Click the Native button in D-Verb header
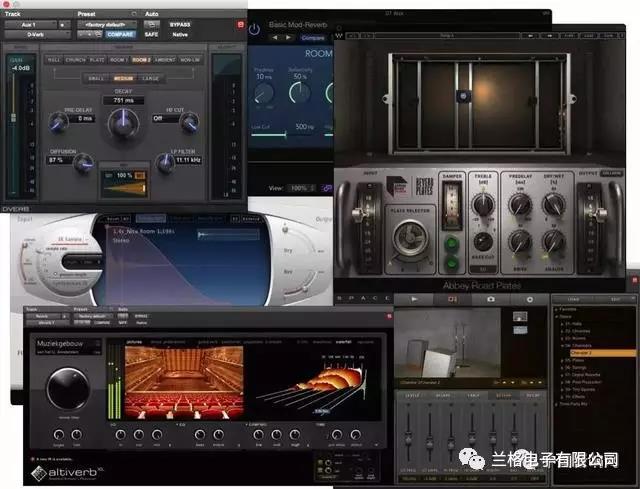Screen dimensions: 640x489 tap(180, 35)
